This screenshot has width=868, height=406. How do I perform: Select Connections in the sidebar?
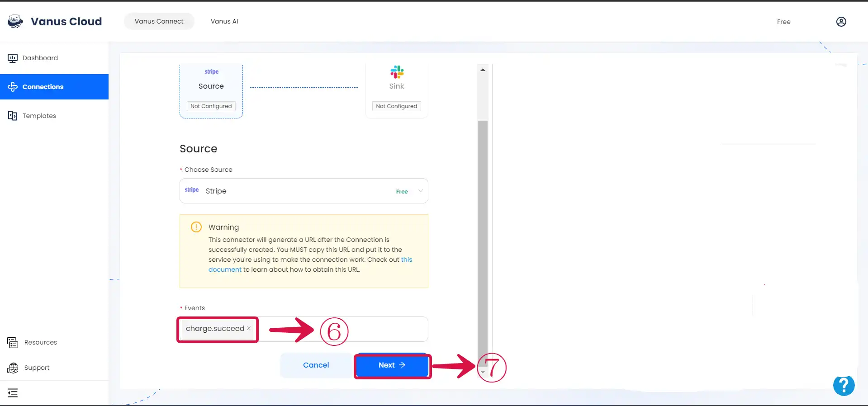[x=54, y=87]
